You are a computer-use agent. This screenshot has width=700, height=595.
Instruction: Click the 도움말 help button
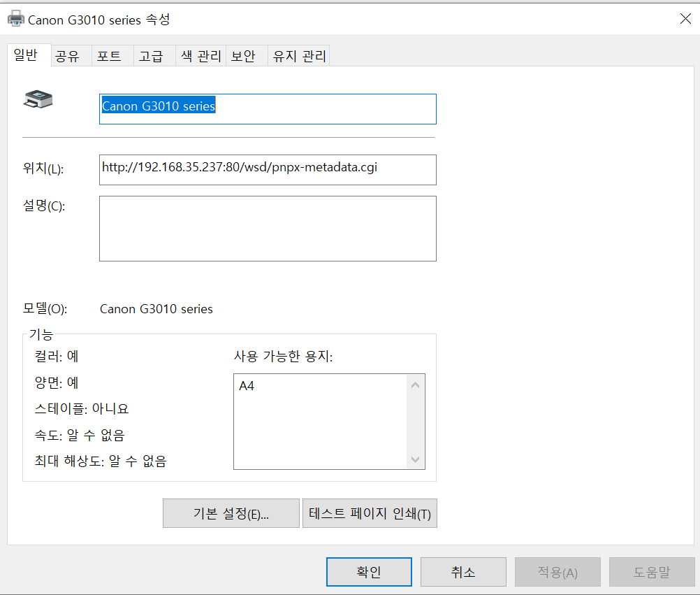click(652, 572)
